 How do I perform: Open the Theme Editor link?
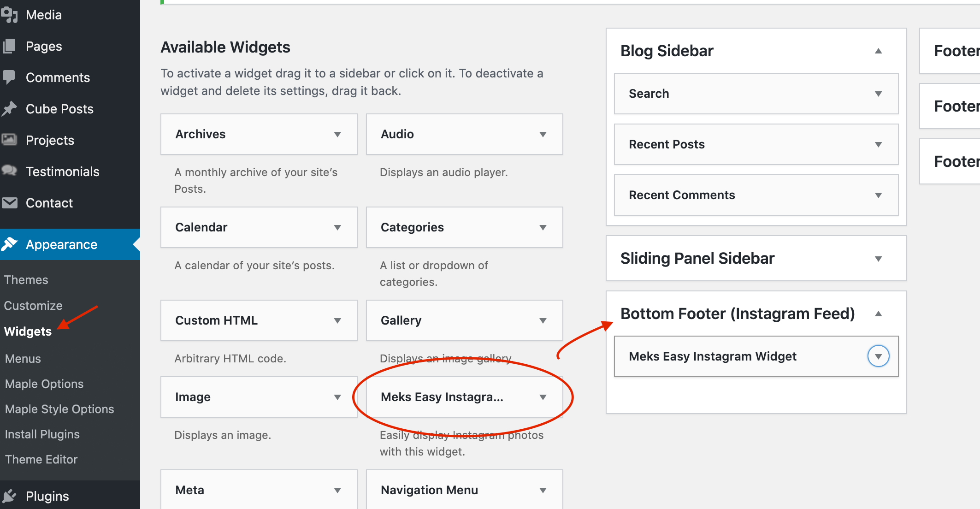(41, 459)
